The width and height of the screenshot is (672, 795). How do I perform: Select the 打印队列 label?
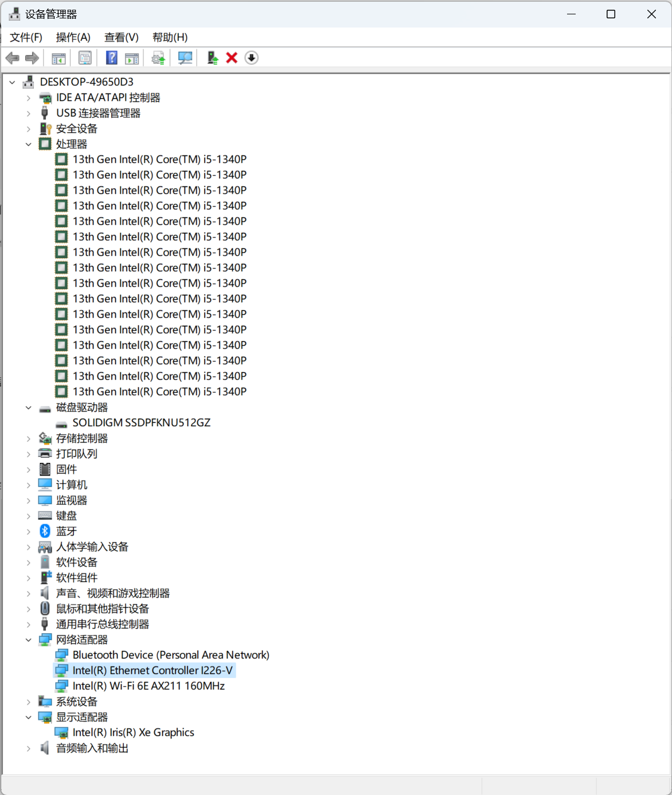coord(77,454)
